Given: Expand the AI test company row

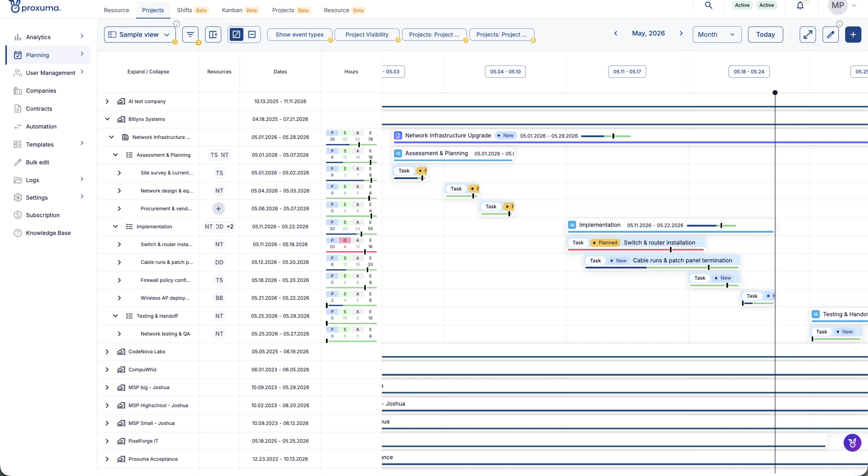Looking at the screenshot, I should pyautogui.click(x=107, y=101).
